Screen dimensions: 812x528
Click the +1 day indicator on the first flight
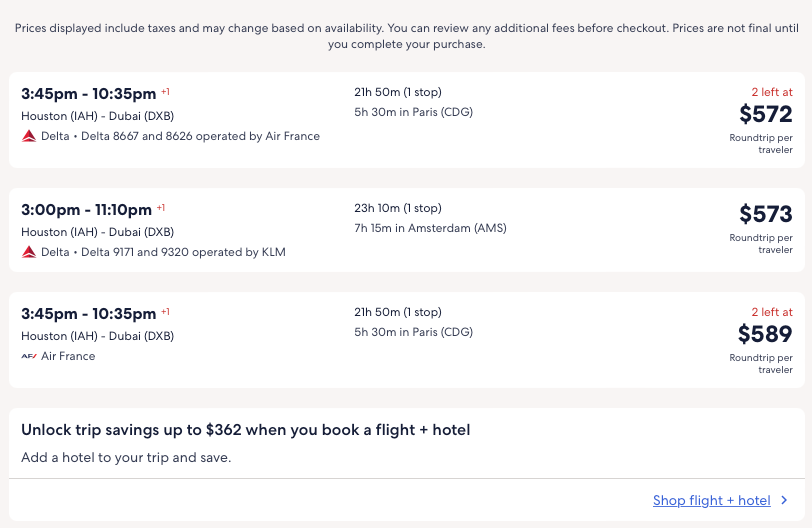pos(166,92)
